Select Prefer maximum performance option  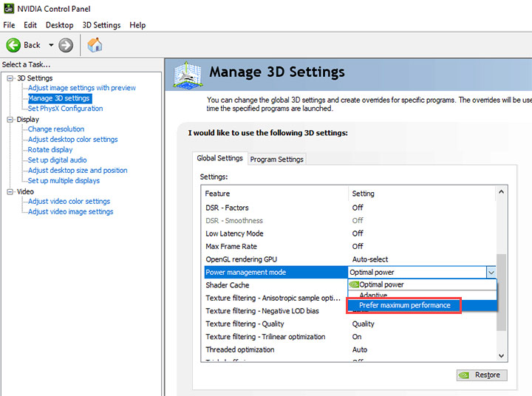pos(404,305)
